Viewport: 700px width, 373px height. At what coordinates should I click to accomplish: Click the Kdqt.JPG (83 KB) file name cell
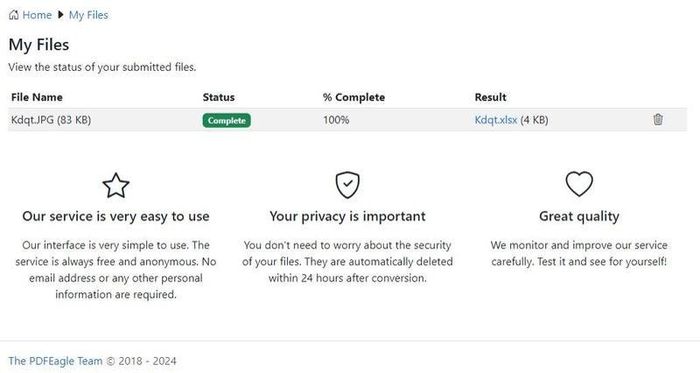coord(51,120)
